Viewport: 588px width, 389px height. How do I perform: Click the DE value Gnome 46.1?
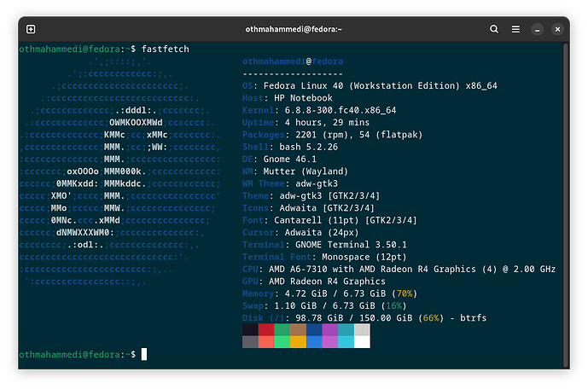click(x=290, y=160)
